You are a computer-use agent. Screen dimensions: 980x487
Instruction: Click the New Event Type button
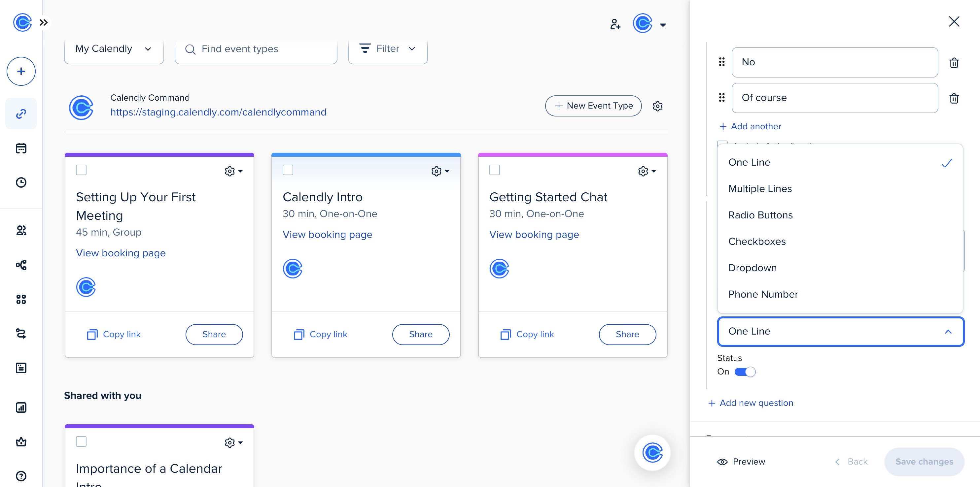coord(593,106)
